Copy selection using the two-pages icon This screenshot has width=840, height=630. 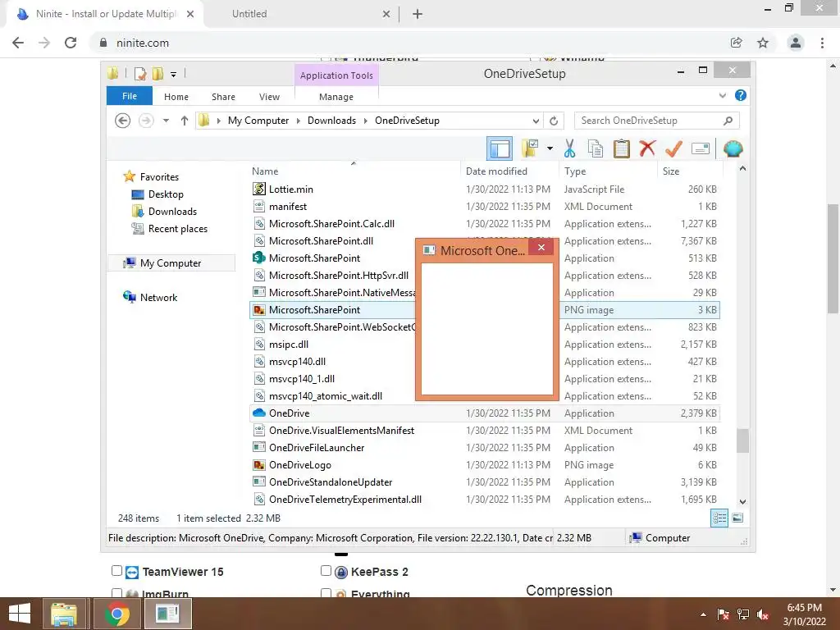click(x=596, y=148)
